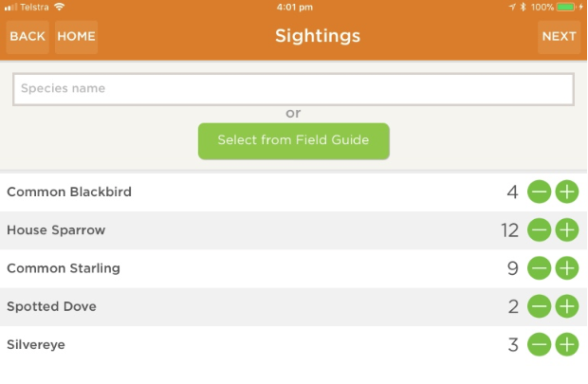Image resolution: width=588 pixels, height=384 pixels.
Task: Remove one Common Starling sighting
Action: tap(539, 268)
